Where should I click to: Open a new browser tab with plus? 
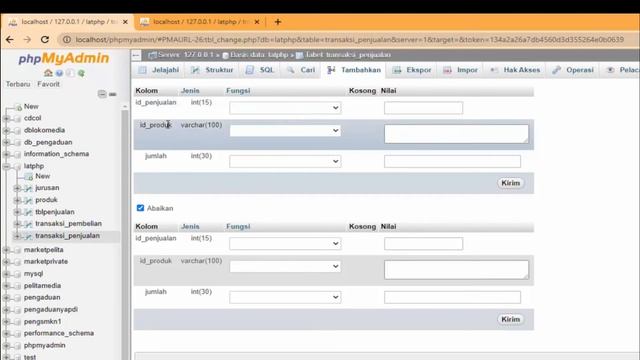[x=278, y=22]
